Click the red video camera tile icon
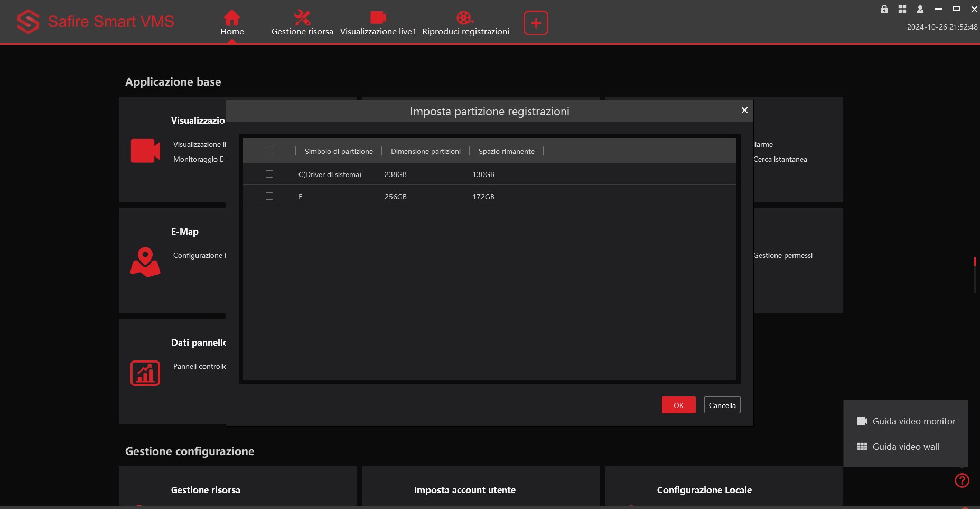The height and width of the screenshot is (509, 980). 145,151
